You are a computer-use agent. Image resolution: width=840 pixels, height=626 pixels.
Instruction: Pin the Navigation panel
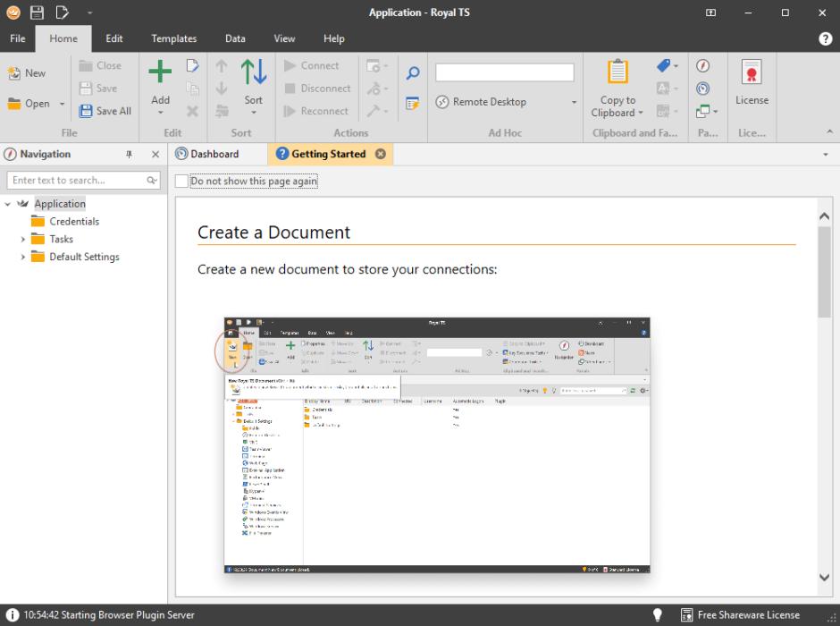129,155
